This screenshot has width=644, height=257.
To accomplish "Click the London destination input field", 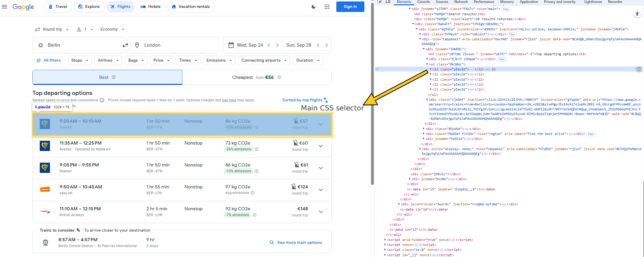I will pos(172,45).
